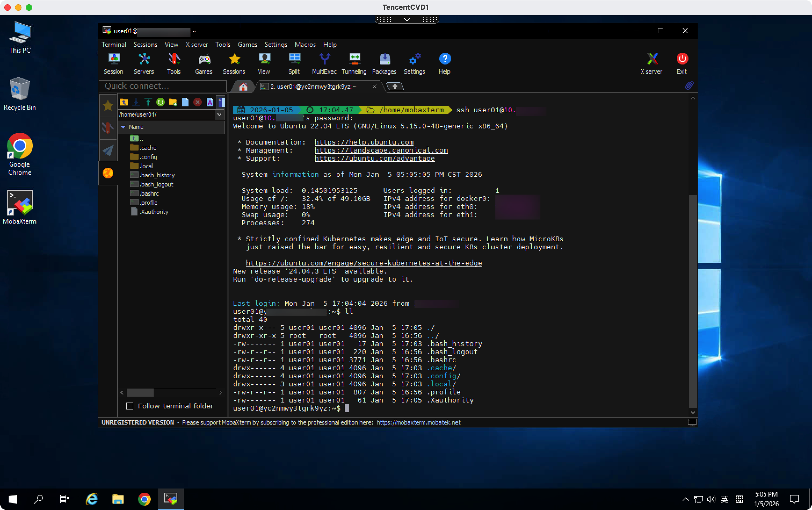Open the mobaxterm.mobatek.net link

coord(418,422)
